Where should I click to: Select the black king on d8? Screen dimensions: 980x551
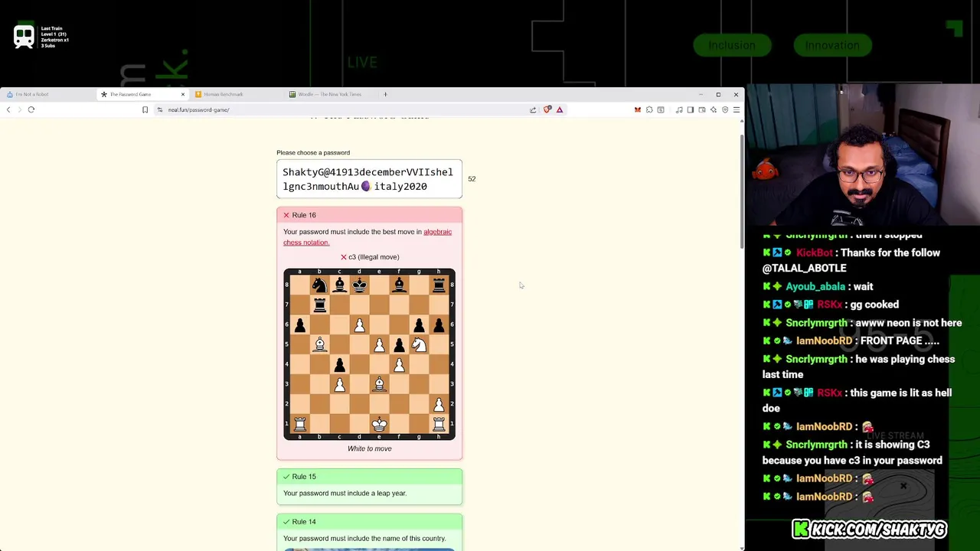pyautogui.click(x=359, y=285)
